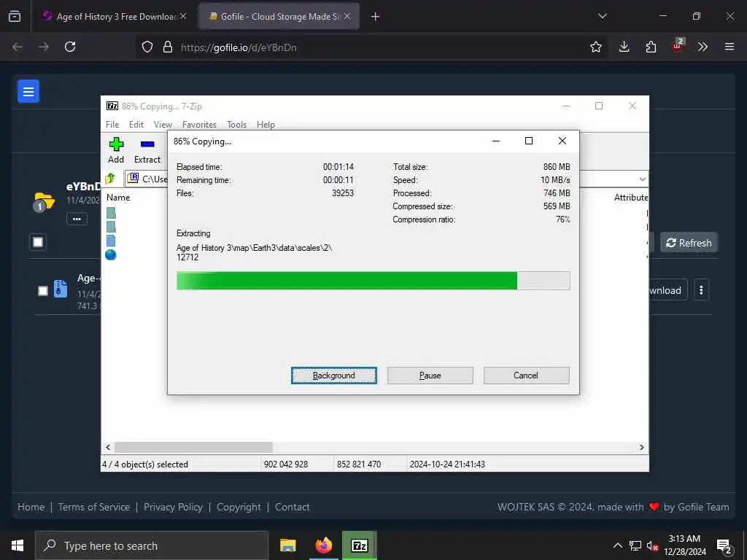Open the Gofile blue hamburger menu
Image resolution: width=747 pixels, height=560 pixels.
click(x=28, y=91)
